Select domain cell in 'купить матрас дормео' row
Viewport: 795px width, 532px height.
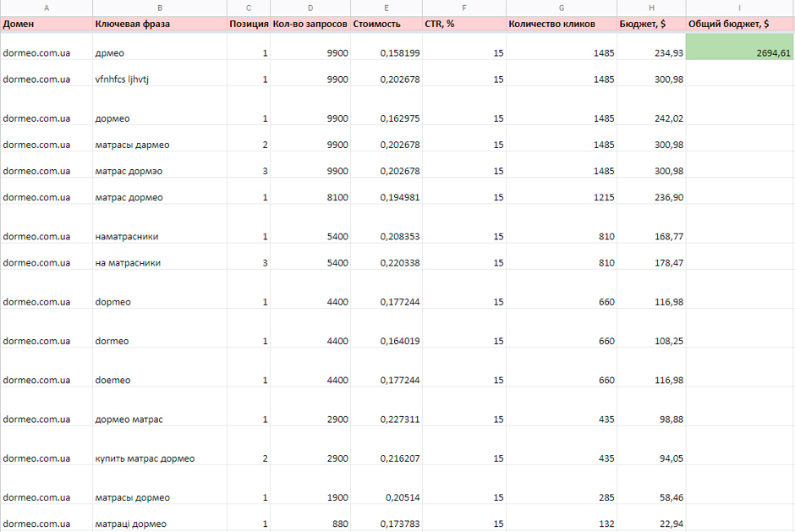click(47, 446)
